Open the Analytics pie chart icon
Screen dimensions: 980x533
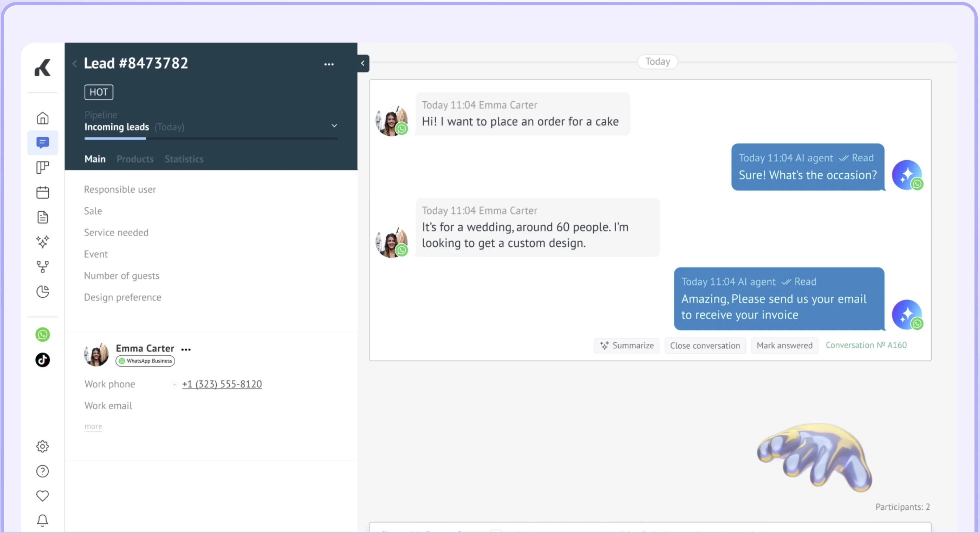(42, 291)
